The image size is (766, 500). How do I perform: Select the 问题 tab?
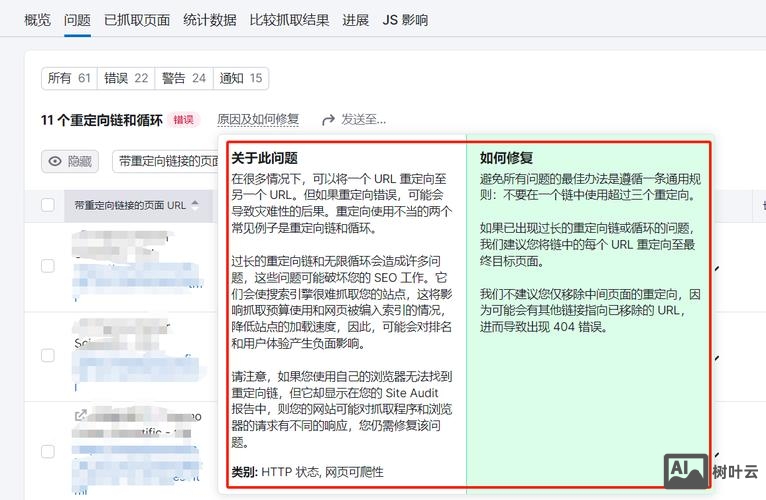[77, 20]
